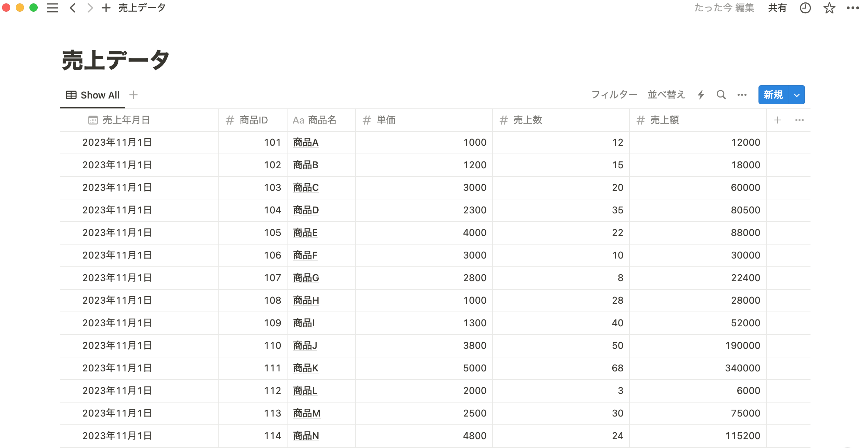Open database view options (three dots) beside search

pos(742,95)
